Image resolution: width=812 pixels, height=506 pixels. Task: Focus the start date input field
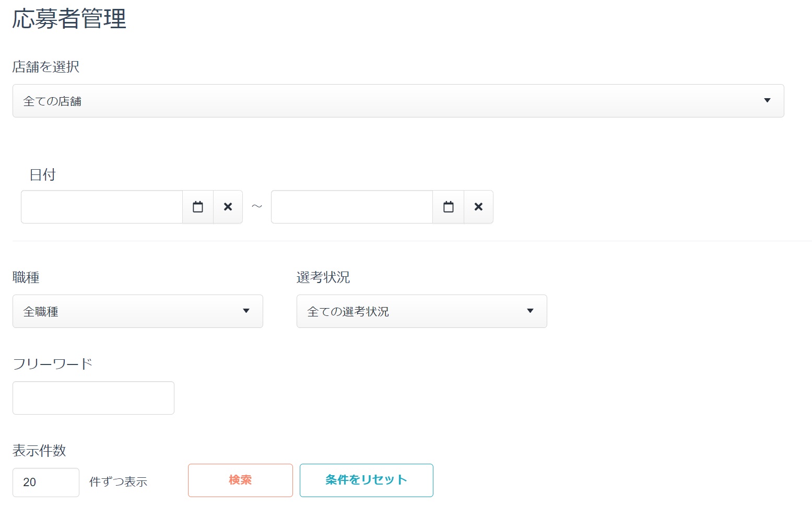click(102, 207)
